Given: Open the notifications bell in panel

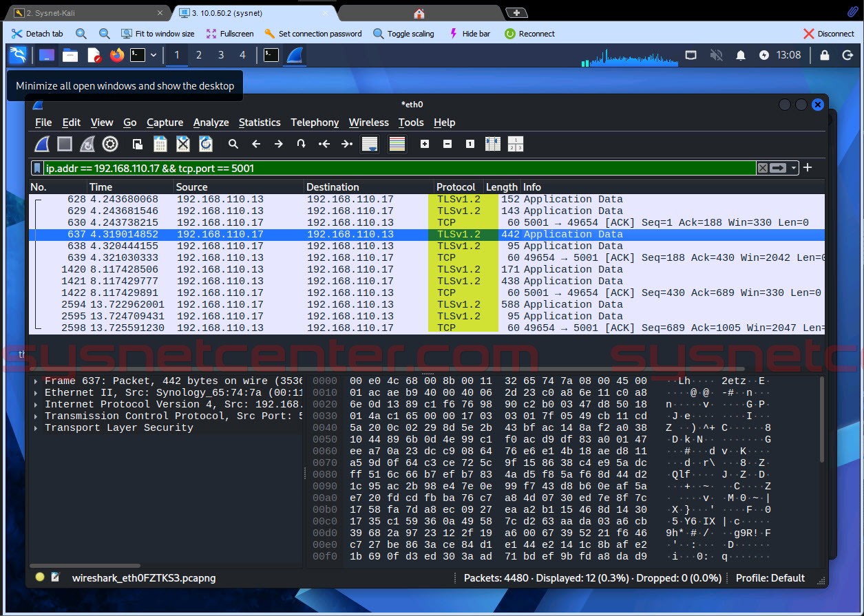Looking at the screenshot, I should (741, 55).
